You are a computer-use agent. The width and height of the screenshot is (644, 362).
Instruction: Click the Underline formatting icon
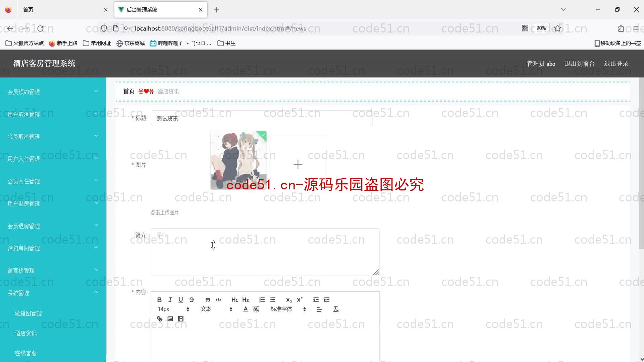pos(180,300)
